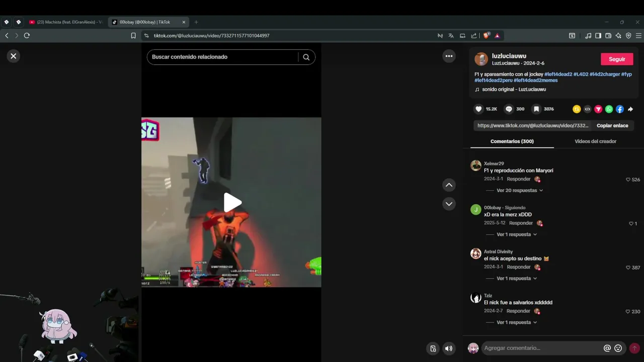Open Brave Rewards triangle icon
644x362 pixels.
[x=497, y=36]
